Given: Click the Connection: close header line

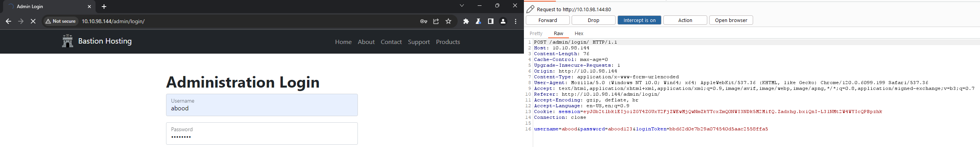Looking at the screenshot, I should tap(560, 117).
